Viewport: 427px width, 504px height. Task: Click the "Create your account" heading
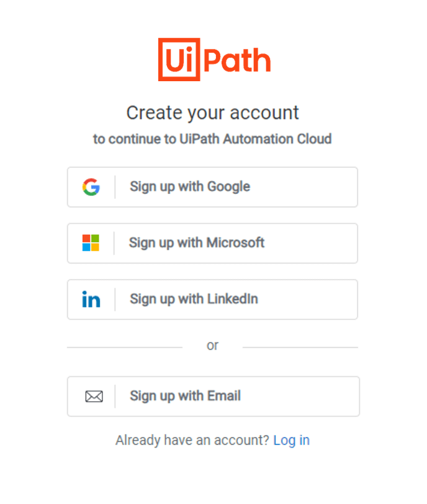(212, 113)
